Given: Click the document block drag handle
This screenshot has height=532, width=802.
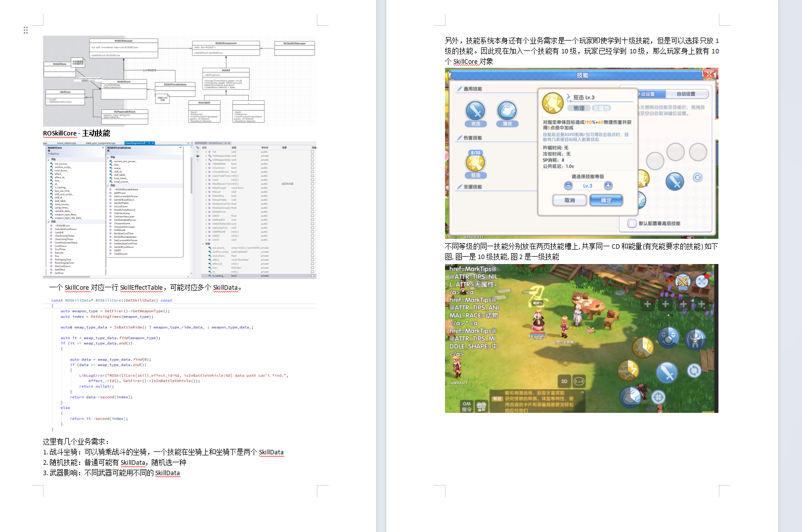Looking at the screenshot, I should point(26,30).
